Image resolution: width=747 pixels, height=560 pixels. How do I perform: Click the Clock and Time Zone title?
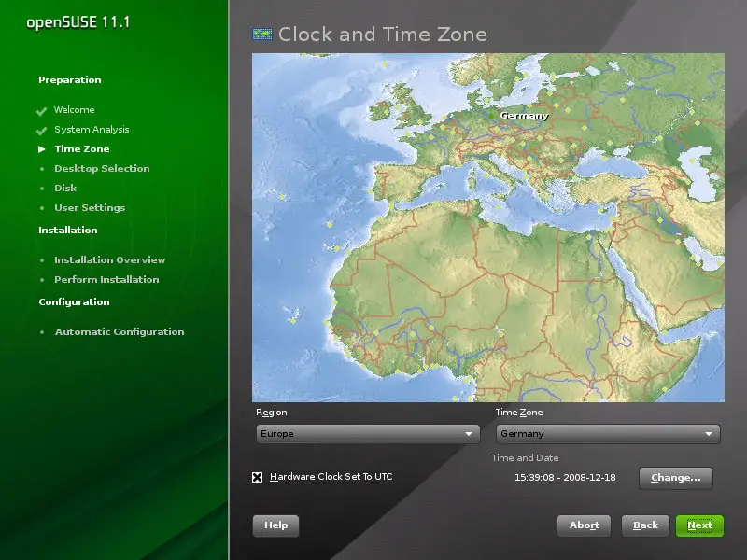tap(383, 35)
